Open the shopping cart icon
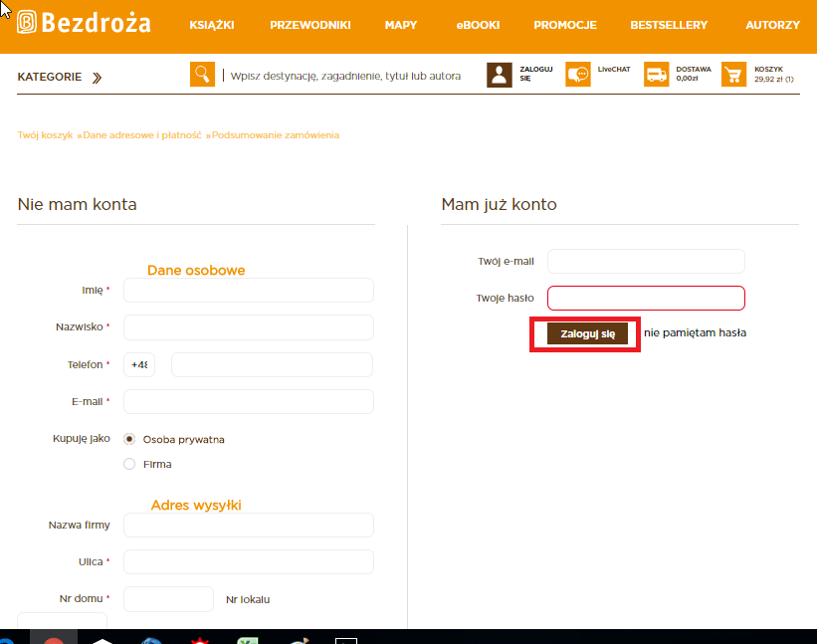 click(x=733, y=74)
